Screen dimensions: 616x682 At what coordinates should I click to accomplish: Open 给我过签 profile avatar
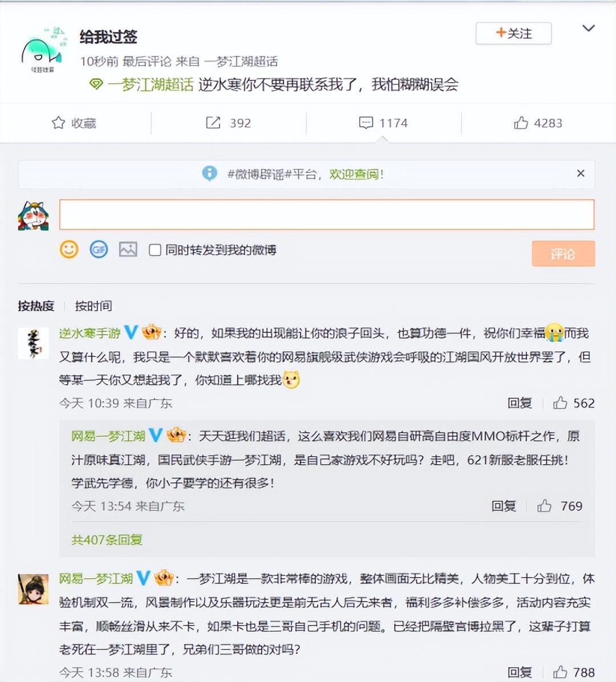click(x=43, y=50)
